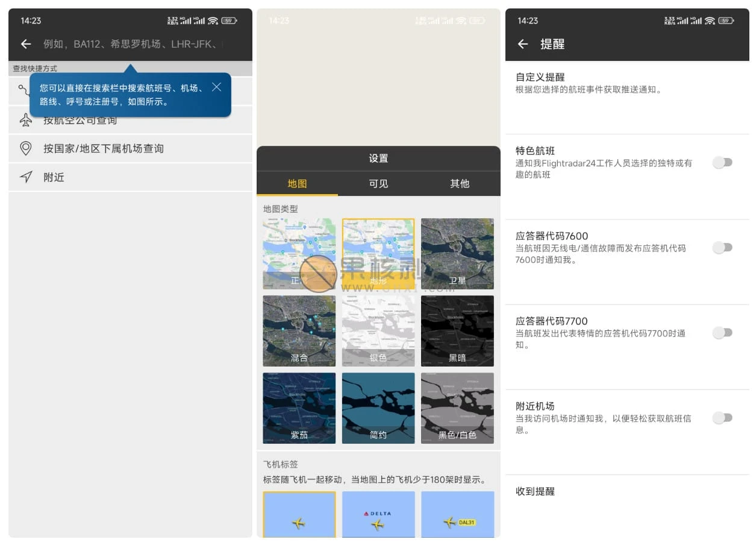Select the DELTA logo aircraft label style
Image resolution: width=756 pixels, height=548 pixels.
(378, 514)
